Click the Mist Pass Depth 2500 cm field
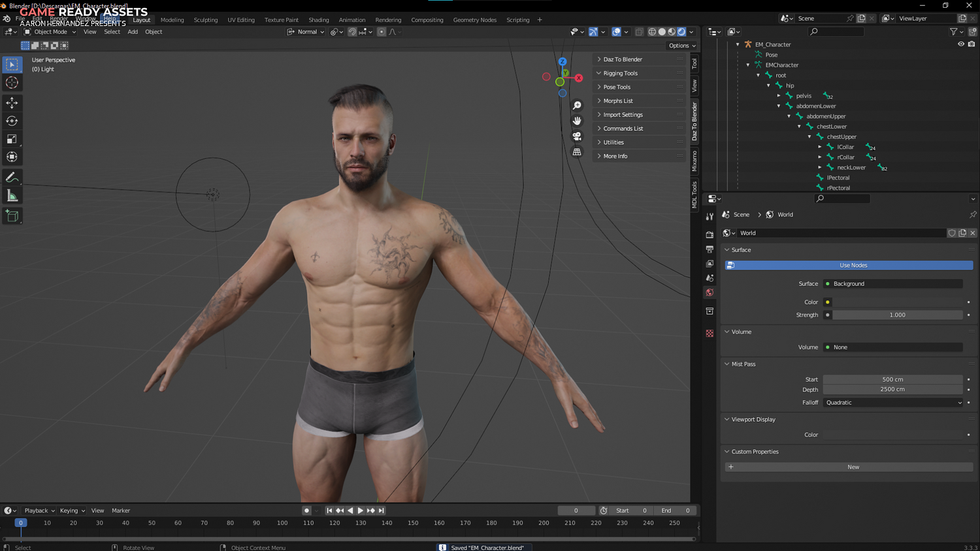Viewport: 980px width, 551px height. 893,390
